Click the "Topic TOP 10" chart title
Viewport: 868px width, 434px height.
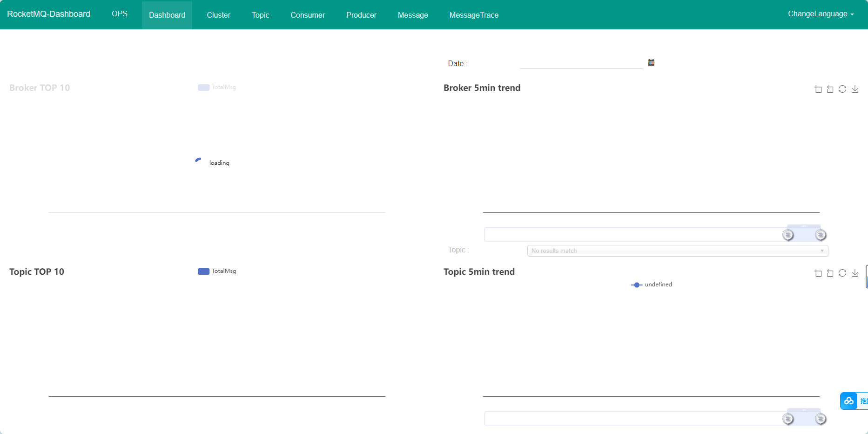point(37,271)
